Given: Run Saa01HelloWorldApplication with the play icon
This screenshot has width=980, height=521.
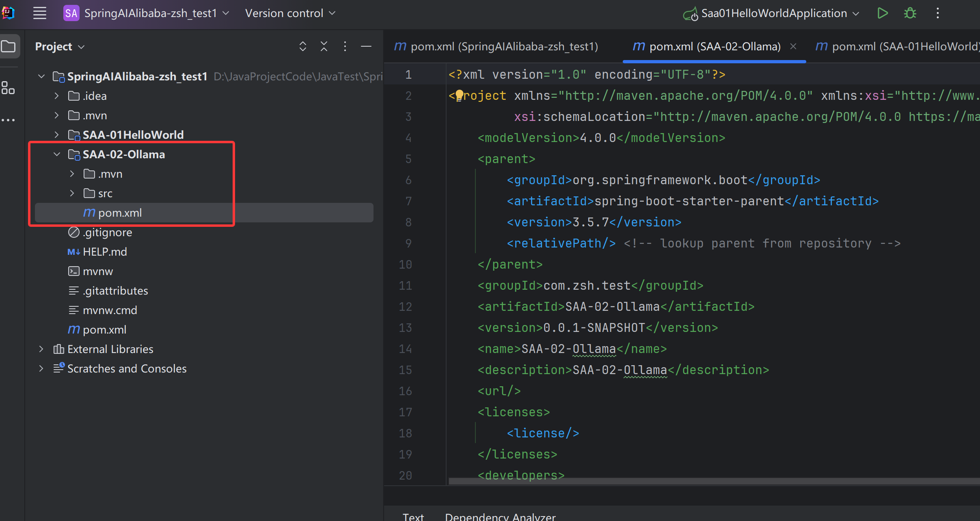Looking at the screenshot, I should [882, 13].
